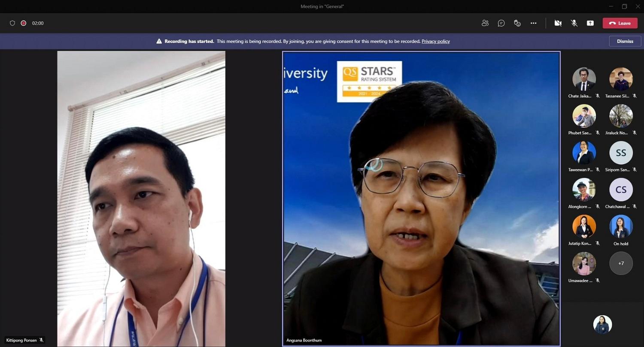644x347 pixels.
Task: Open the participants panel icon
Action: pos(485,23)
